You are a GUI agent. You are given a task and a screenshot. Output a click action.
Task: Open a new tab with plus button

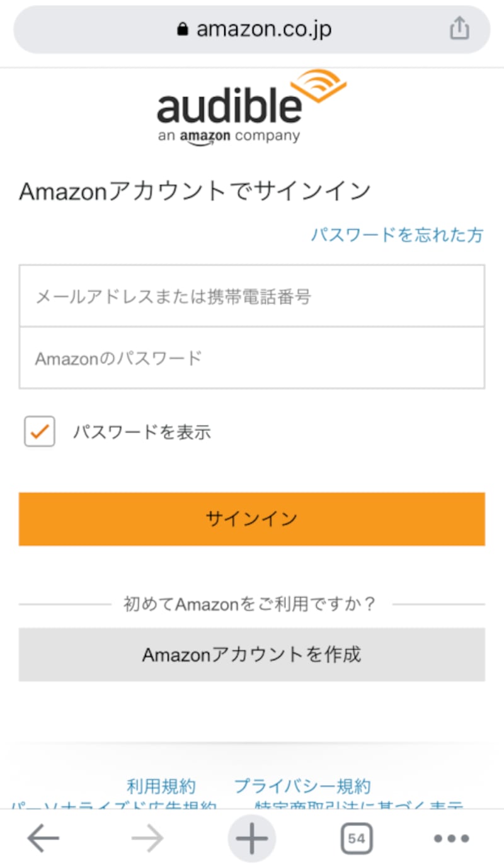[x=251, y=838]
